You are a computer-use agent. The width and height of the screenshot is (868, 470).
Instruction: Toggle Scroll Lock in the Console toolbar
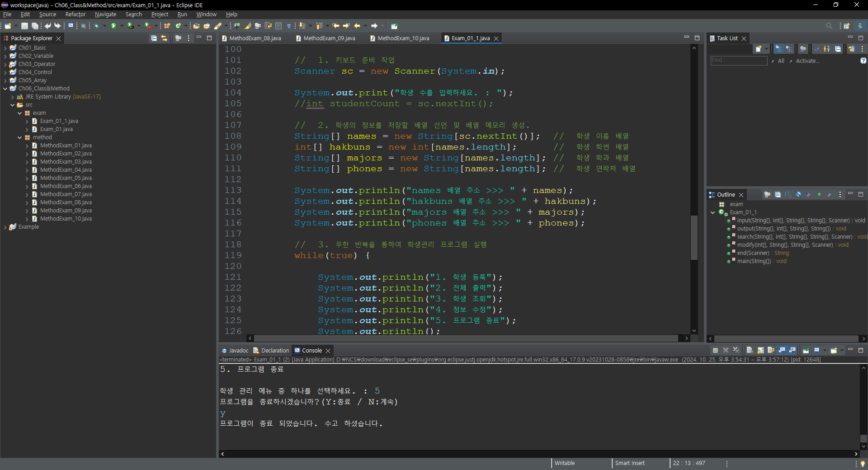tap(760, 350)
